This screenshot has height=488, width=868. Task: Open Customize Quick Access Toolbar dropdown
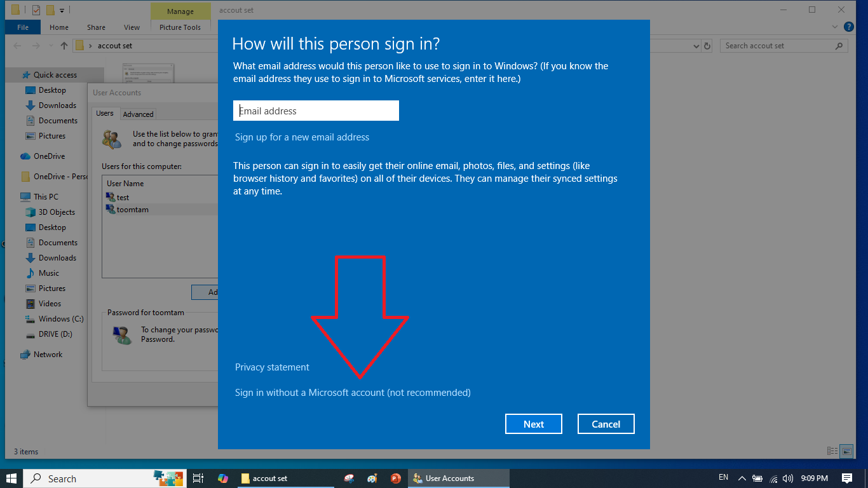[x=62, y=11]
